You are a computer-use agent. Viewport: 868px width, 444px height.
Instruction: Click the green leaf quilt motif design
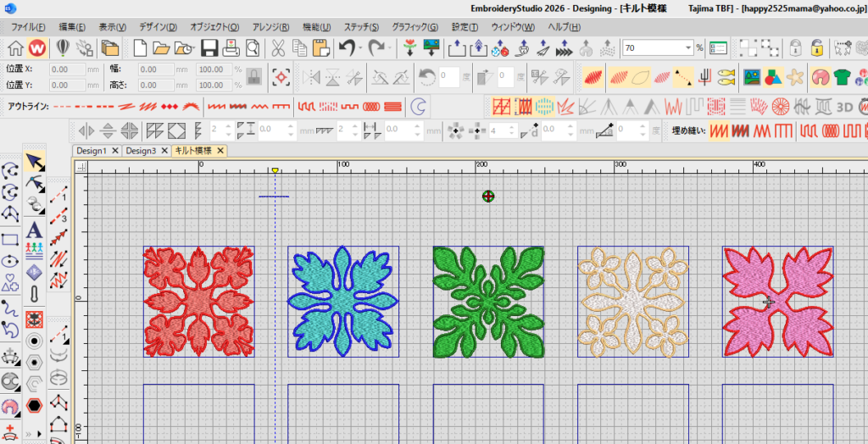[488, 302]
